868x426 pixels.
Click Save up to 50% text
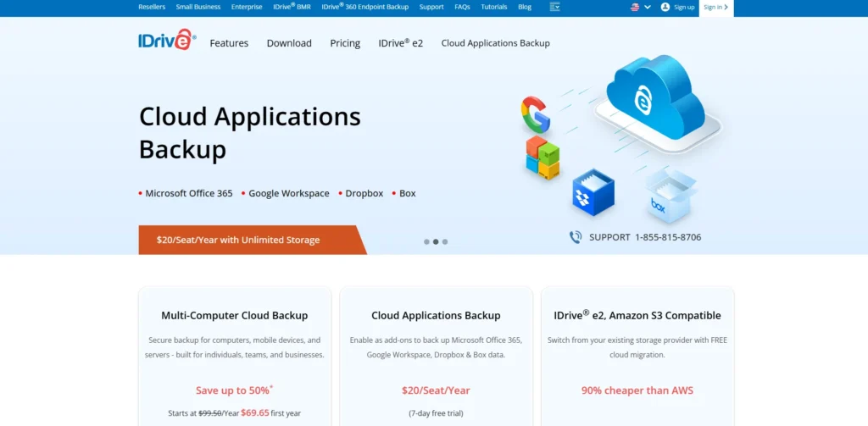[234, 390]
